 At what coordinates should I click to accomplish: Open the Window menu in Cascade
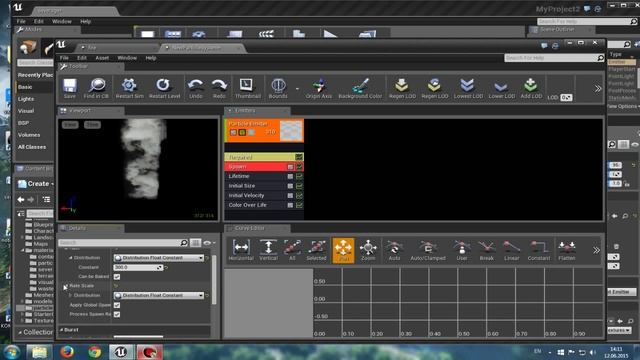(x=127, y=58)
